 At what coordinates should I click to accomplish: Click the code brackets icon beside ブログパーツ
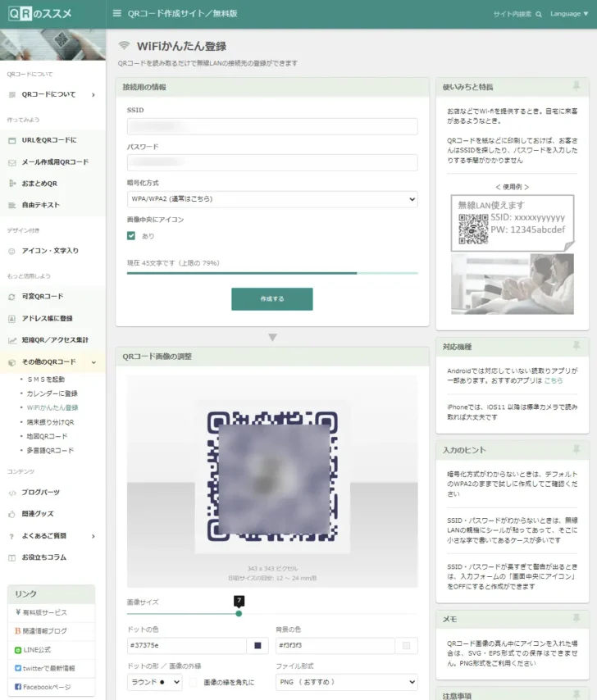coord(12,493)
